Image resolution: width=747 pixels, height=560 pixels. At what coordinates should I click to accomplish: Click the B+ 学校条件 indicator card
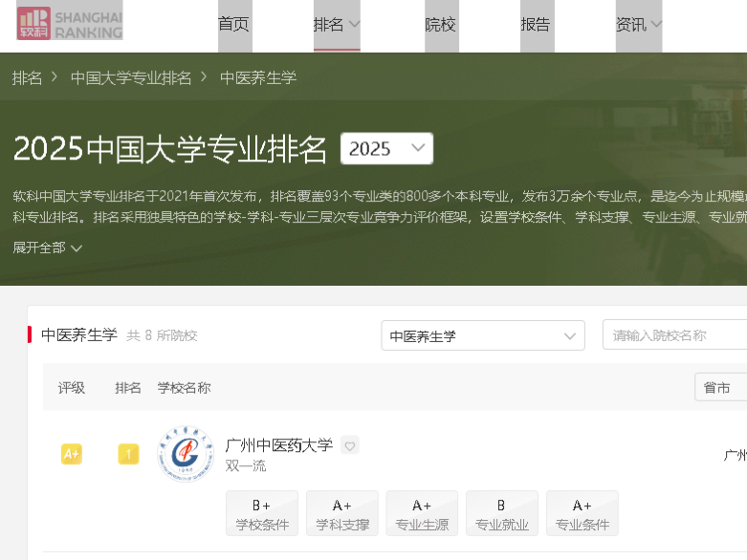point(262,513)
